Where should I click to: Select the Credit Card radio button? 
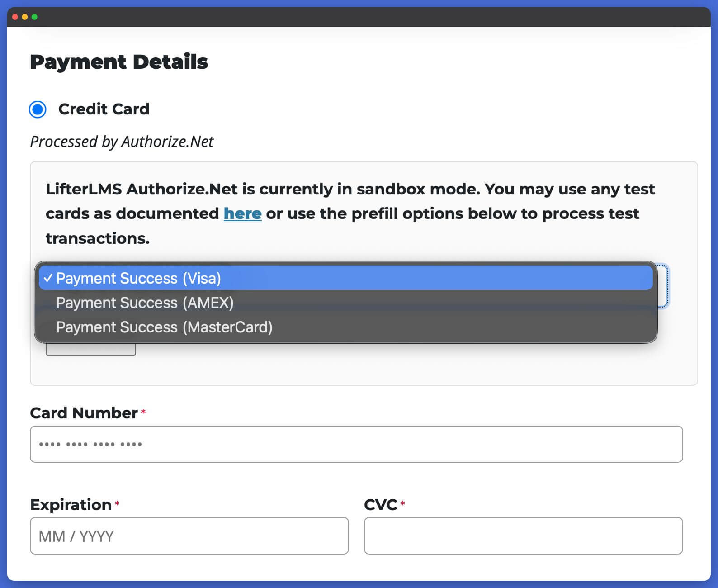tap(38, 109)
